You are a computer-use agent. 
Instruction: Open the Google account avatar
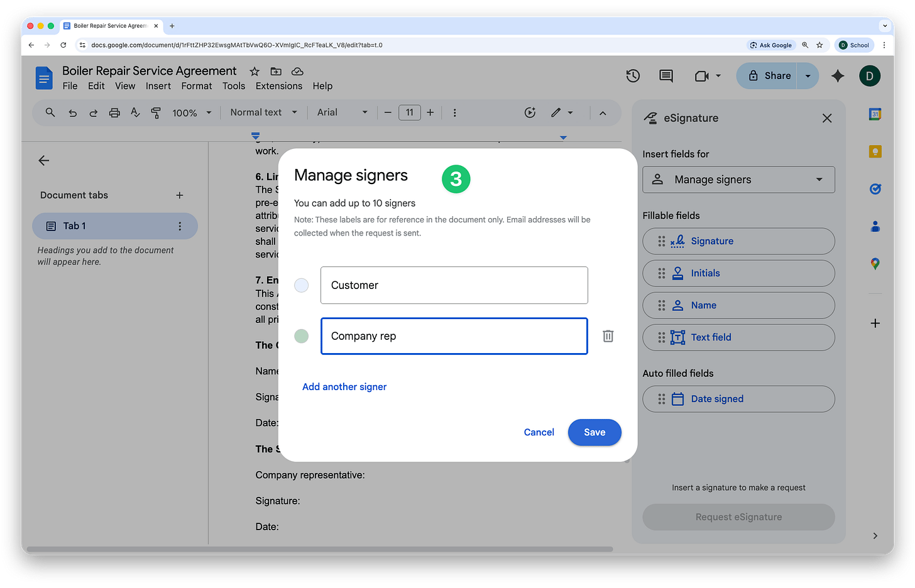point(870,76)
